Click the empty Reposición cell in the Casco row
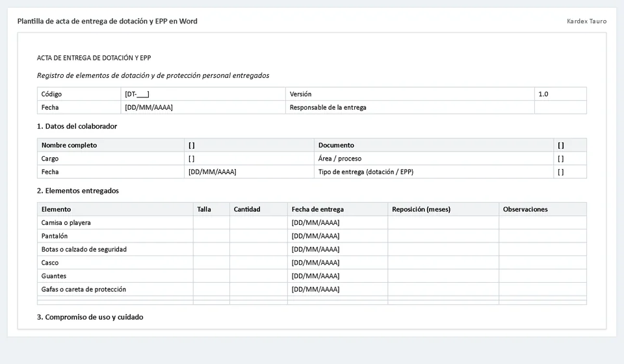The height and width of the screenshot is (364, 624). tap(443, 263)
